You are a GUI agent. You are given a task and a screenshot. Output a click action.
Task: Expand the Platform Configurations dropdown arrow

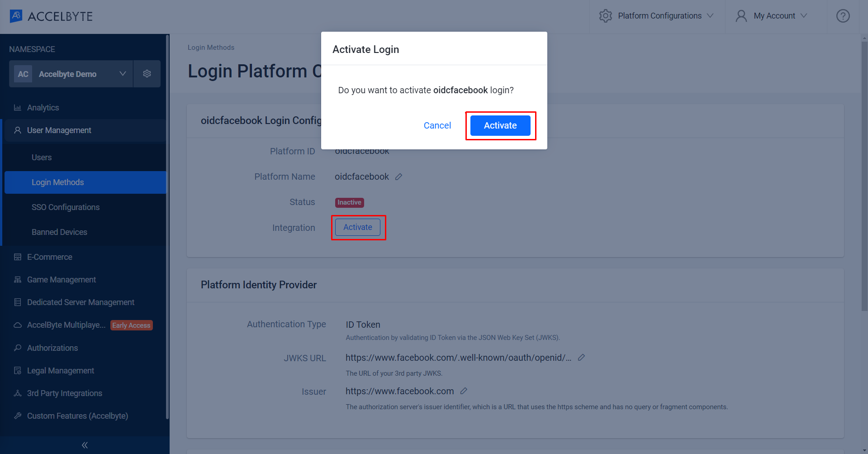(710, 16)
